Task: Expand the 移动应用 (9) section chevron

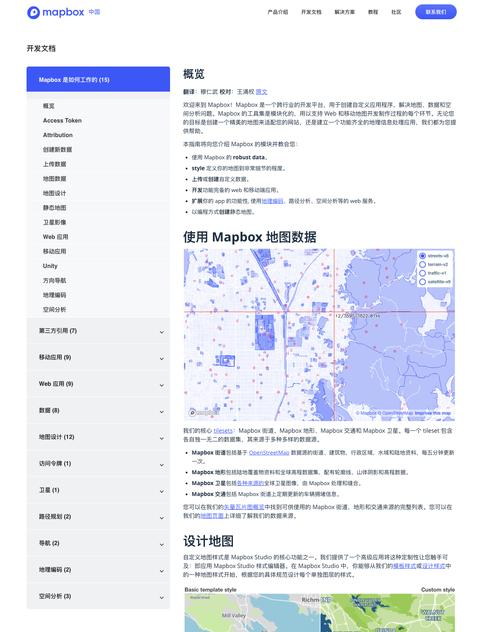Action: [x=162, y=359]
